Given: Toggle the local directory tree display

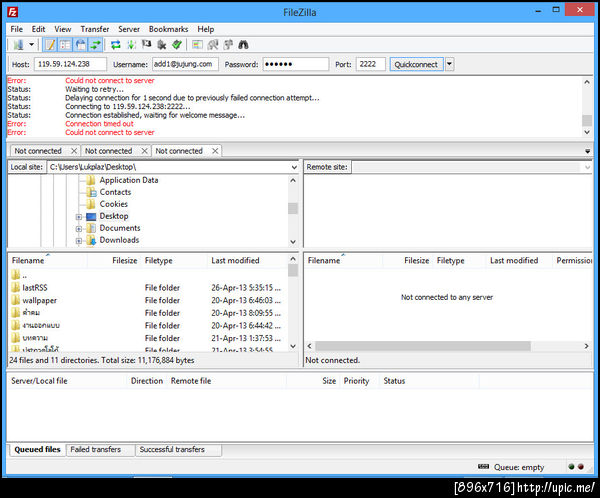Looking at the screenshot, I should pos(65,45).
